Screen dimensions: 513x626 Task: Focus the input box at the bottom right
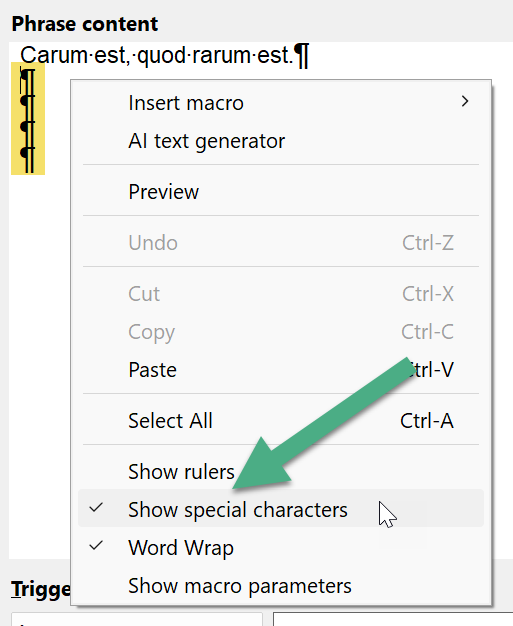click(393, 619)
